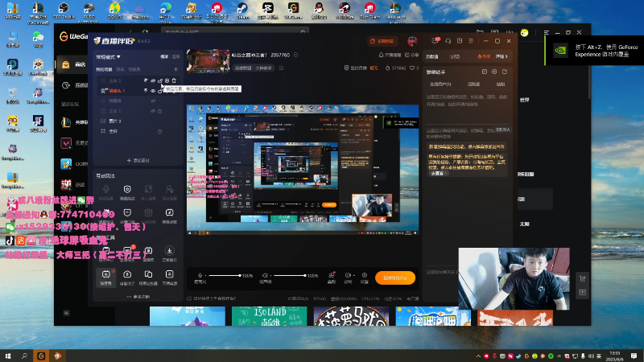Click the WeGame search field
This screenshot has width=644, height=362.
pyautogui.click(x=234, y=31)
